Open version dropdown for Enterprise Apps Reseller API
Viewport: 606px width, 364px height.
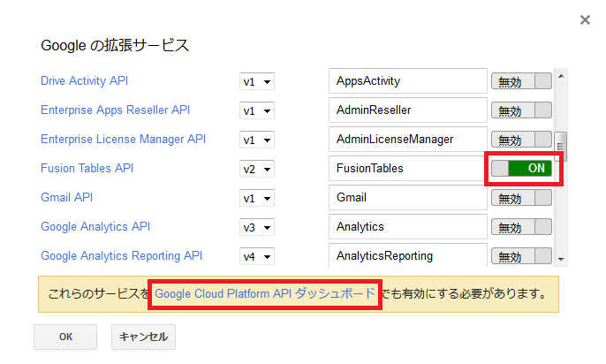click(256, 111)
